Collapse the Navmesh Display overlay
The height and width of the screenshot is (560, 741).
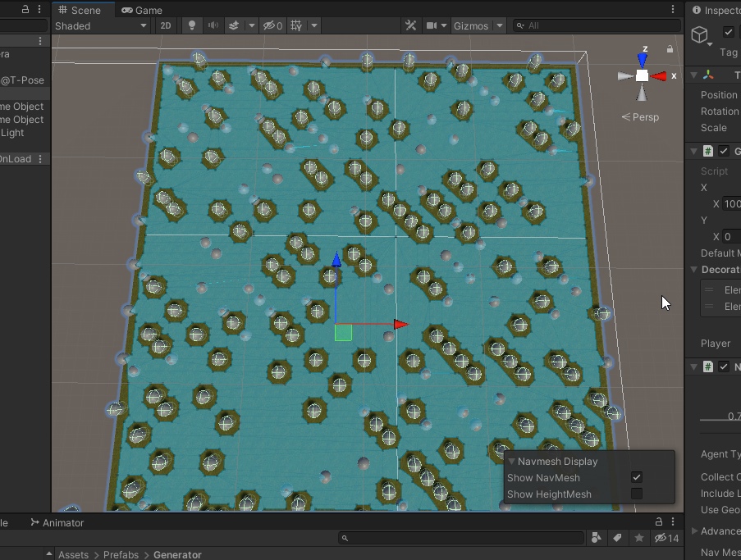click(x=512, y=462)
